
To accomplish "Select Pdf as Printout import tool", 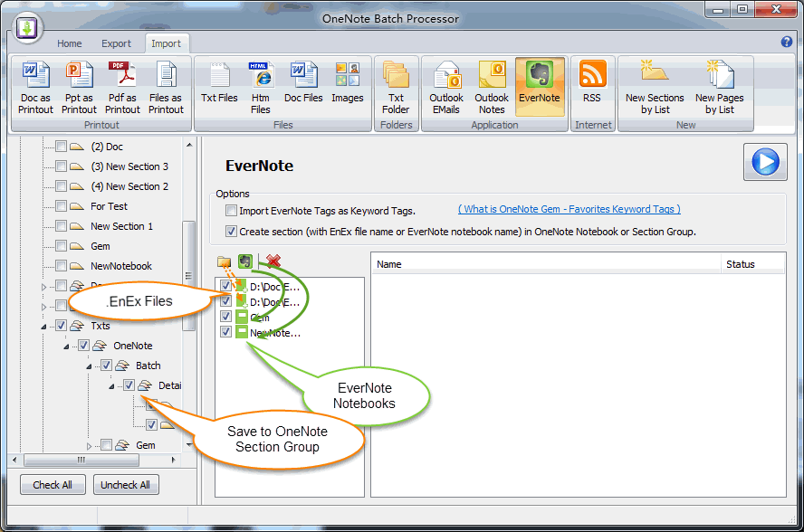I will [x=122, y=87].
